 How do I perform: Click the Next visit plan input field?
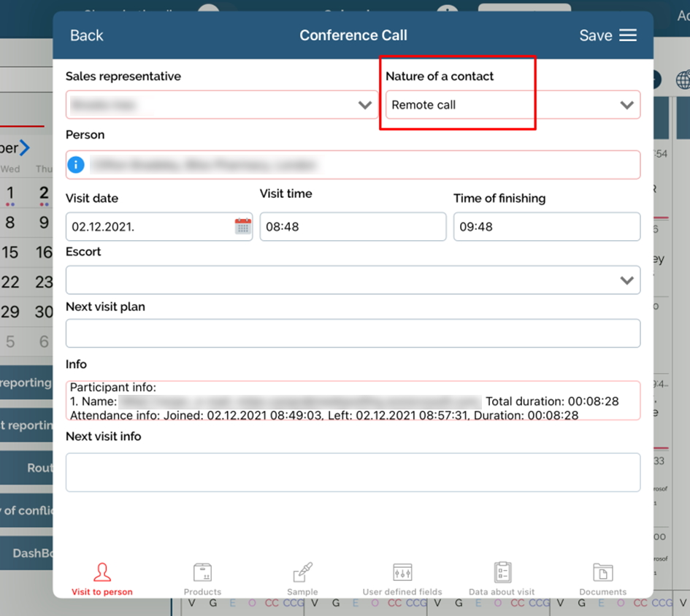coord(353,334)
